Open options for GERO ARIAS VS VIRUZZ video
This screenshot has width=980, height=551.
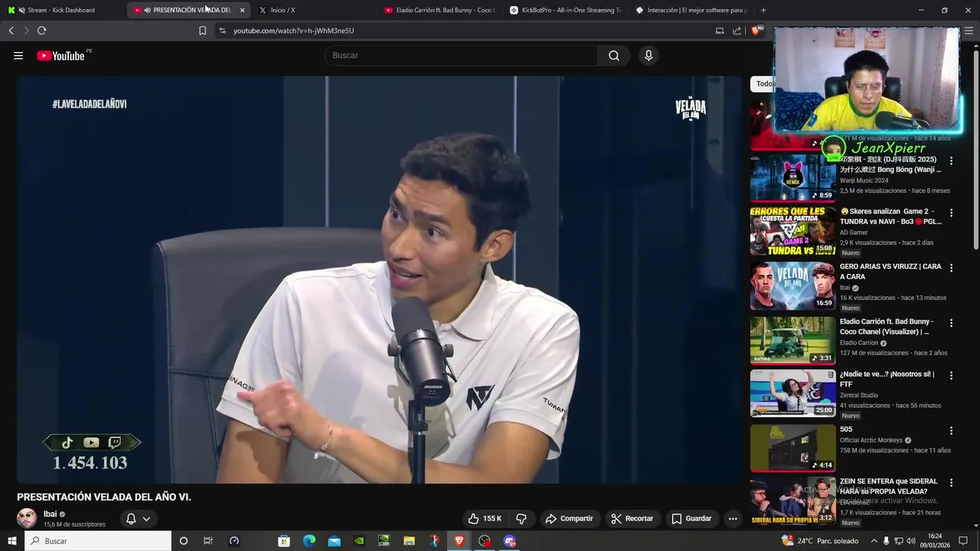coord(951,268)
